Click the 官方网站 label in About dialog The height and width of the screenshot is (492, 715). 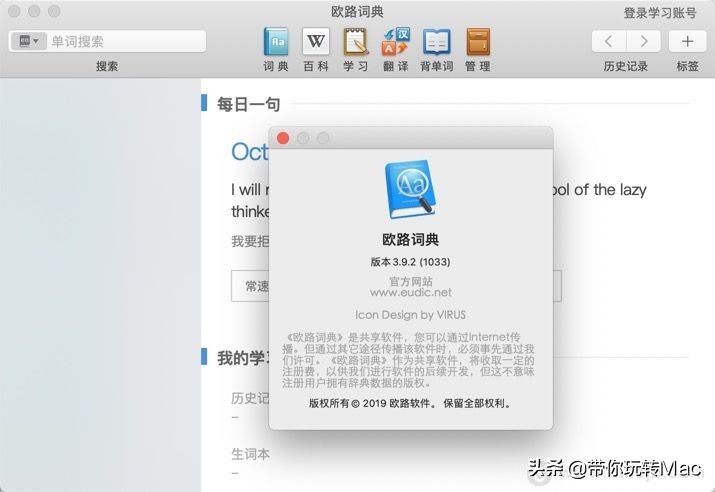point(410,281)
